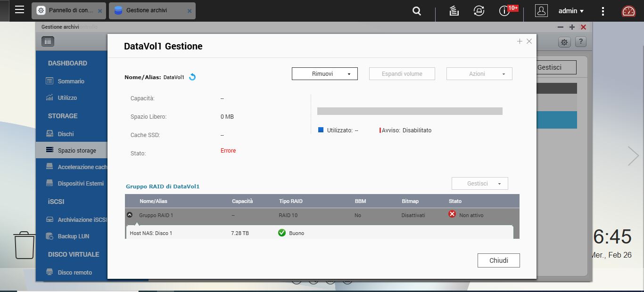Open the search magnifier in top bar
This screenshot has width=644, height=292.
pyautogui.click(x=417, y=11)
